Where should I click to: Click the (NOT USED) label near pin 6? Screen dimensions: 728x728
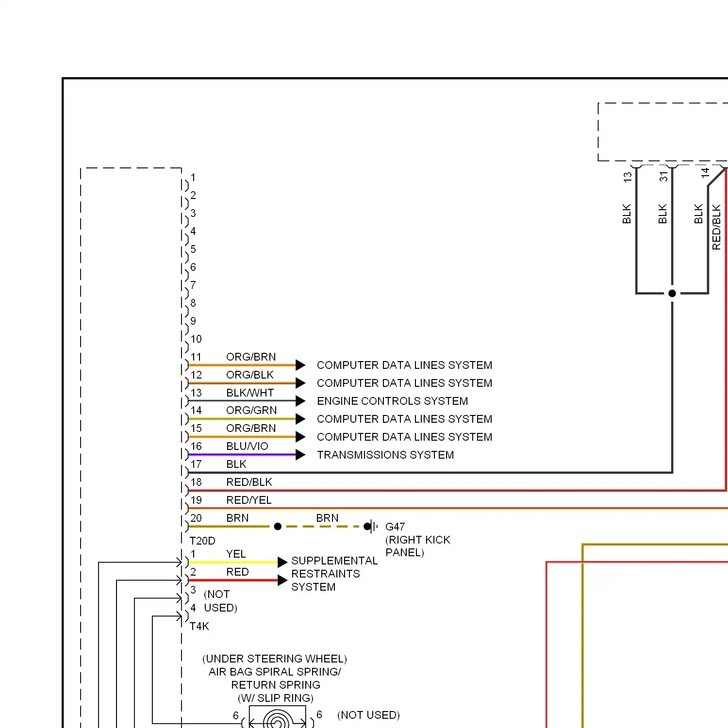coord(368,715)
